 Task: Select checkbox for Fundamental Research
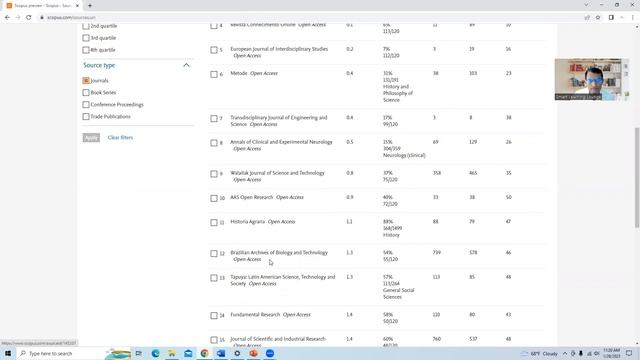coord(214,316)
